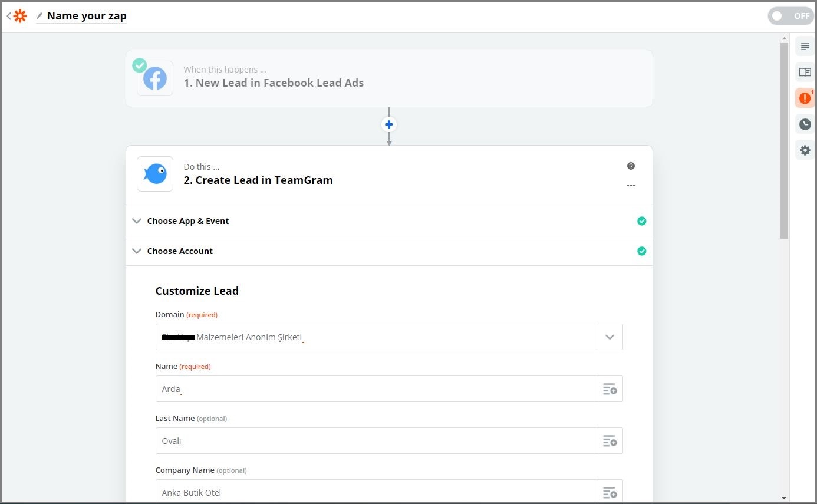
Task: Open the settings gear sidebar icon
Action: pyautogui.click(x=805, y=150)
